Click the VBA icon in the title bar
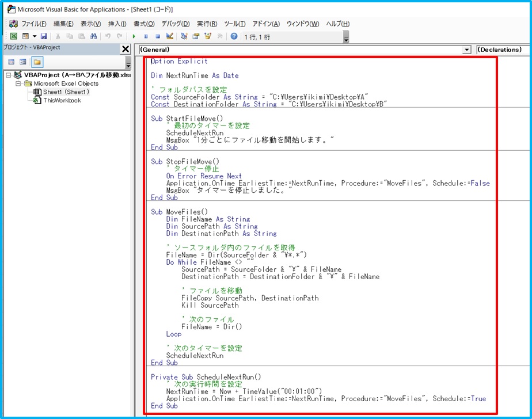 click(x=11, y=9)
